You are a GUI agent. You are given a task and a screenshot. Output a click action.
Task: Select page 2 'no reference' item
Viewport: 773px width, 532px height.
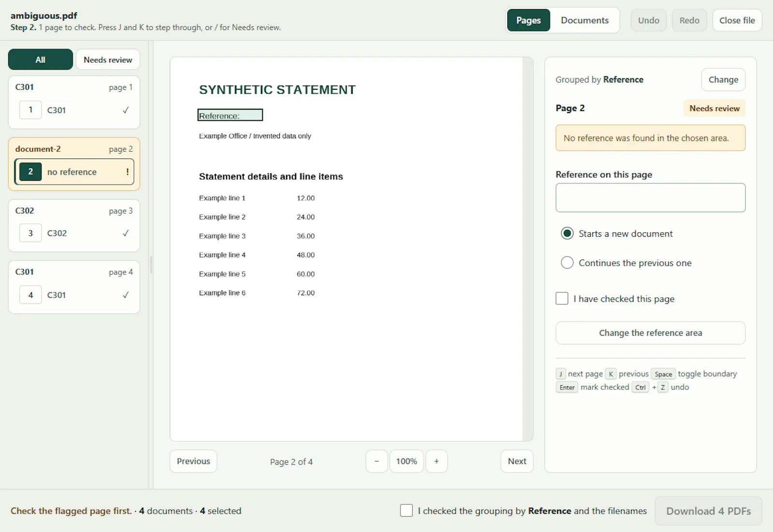74,172
